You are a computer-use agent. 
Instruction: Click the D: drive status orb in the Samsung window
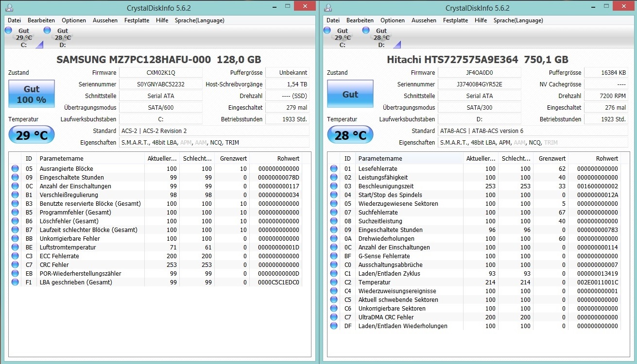tap(47, 30)
